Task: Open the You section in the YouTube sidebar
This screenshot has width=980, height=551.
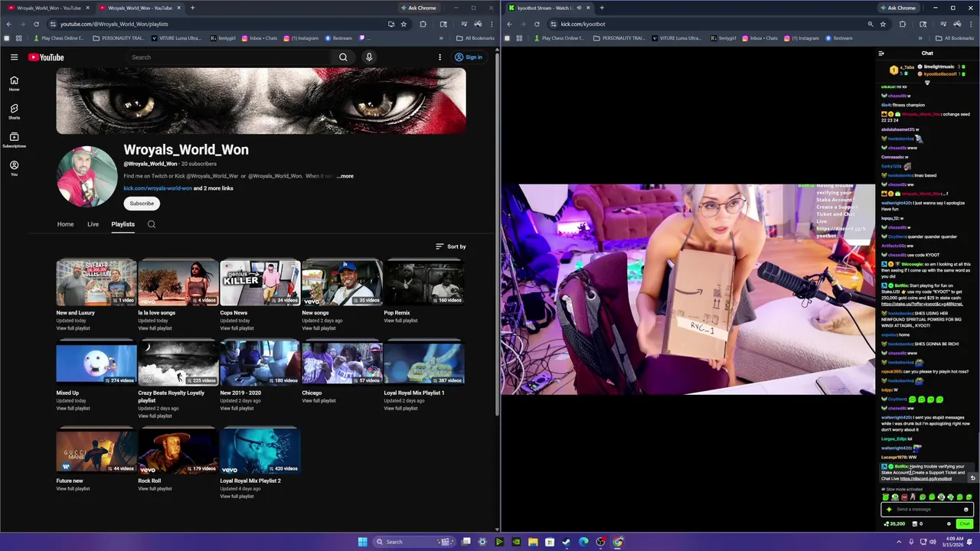Action: [x=14, y=168]
